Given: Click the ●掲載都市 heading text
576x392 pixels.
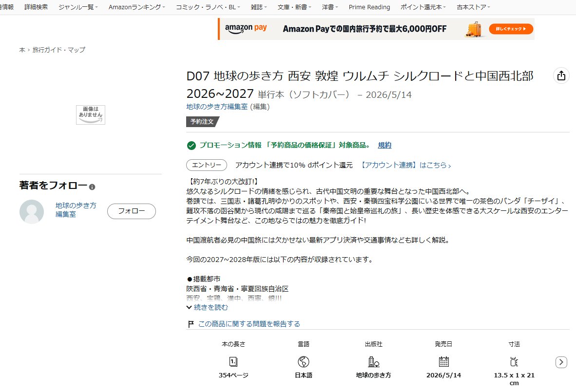Looking at the screenshot, I should [204, 279].
